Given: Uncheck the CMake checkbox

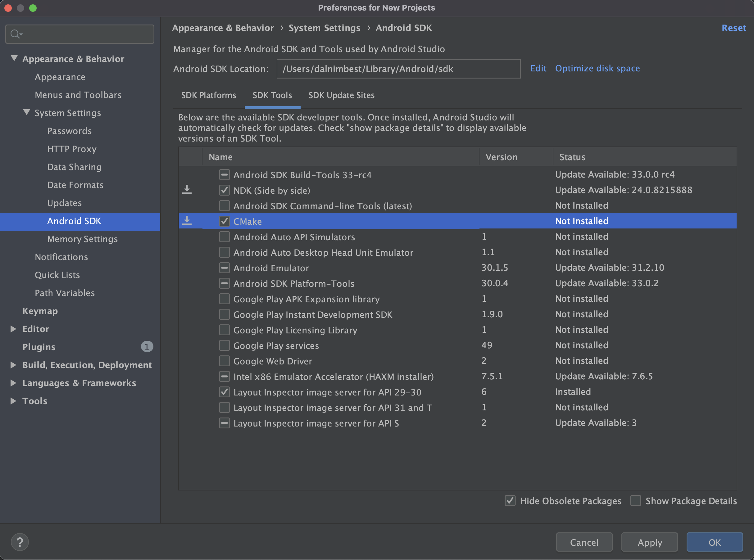Looking at the screenshot, I should coord(225,221).
